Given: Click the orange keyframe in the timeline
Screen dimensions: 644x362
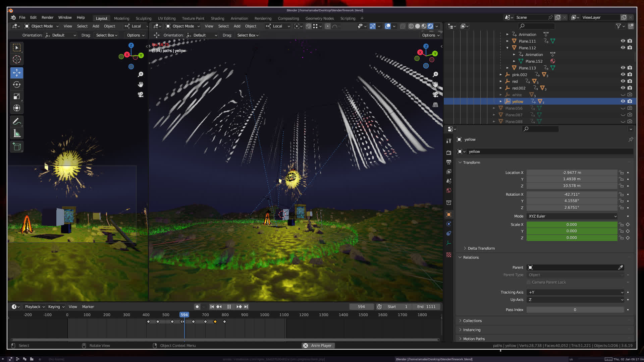Looking at the screenshot, I should click(x=215, y=322).
